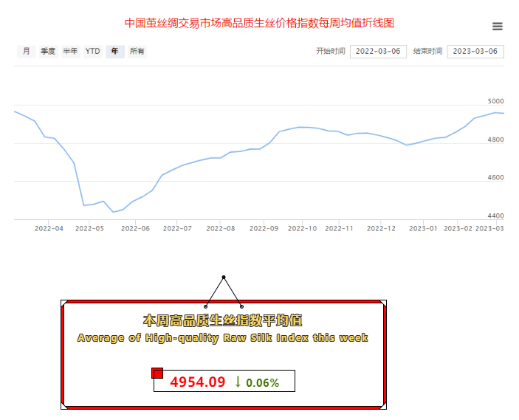Viewport: 519px width, 420px height.
Task: Click the red square beside 4954.09
Action: click(157, 373)
